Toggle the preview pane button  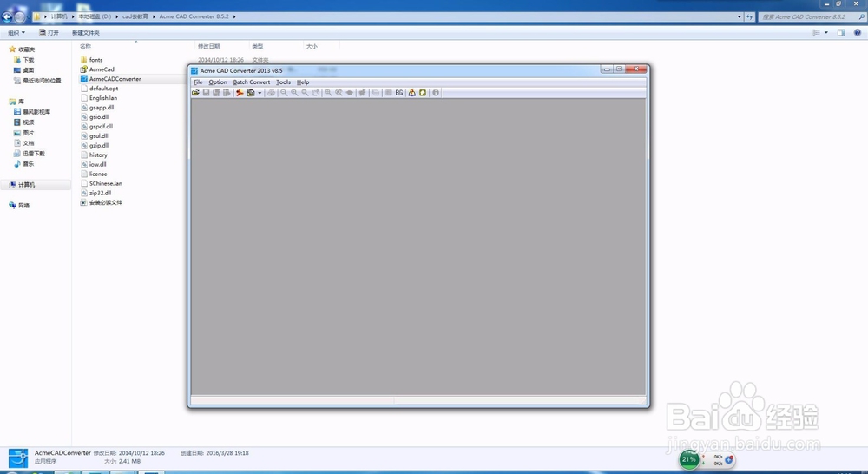pos(841,33)
